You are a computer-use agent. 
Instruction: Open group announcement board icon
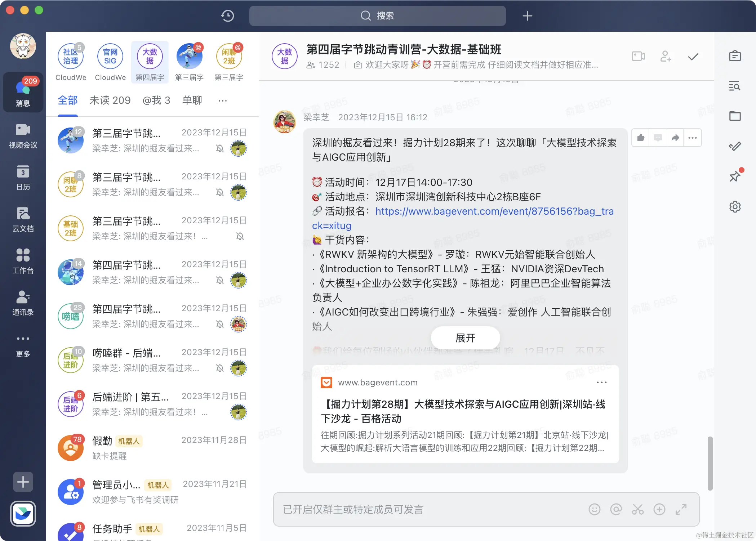tap(735, 56)
